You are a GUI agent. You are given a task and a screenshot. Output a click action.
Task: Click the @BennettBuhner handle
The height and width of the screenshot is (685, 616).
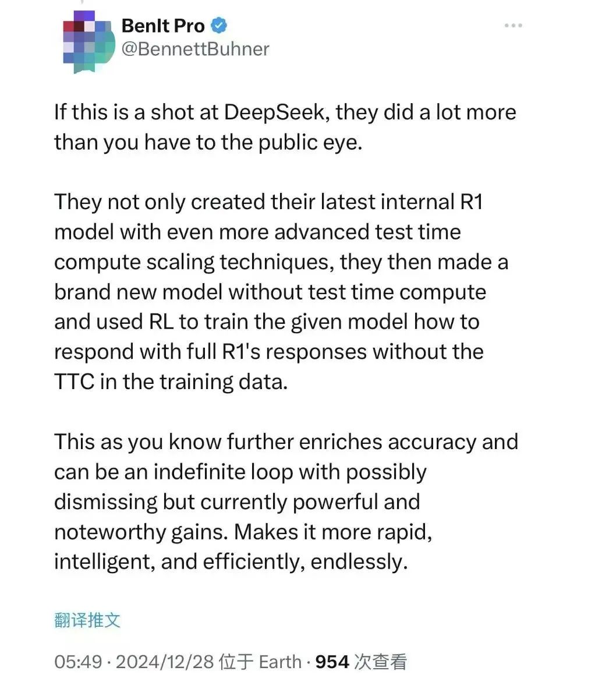[195, 48]
